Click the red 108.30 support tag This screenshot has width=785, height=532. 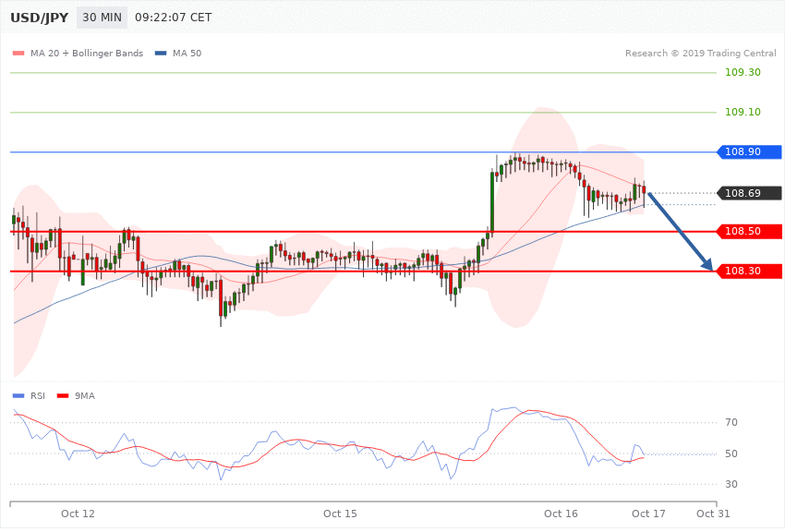(x=749, y=272)
